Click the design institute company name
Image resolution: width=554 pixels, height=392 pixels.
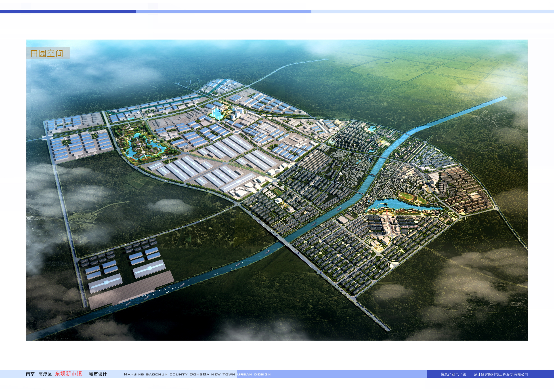pyautogui.click(x=484, y=374)
